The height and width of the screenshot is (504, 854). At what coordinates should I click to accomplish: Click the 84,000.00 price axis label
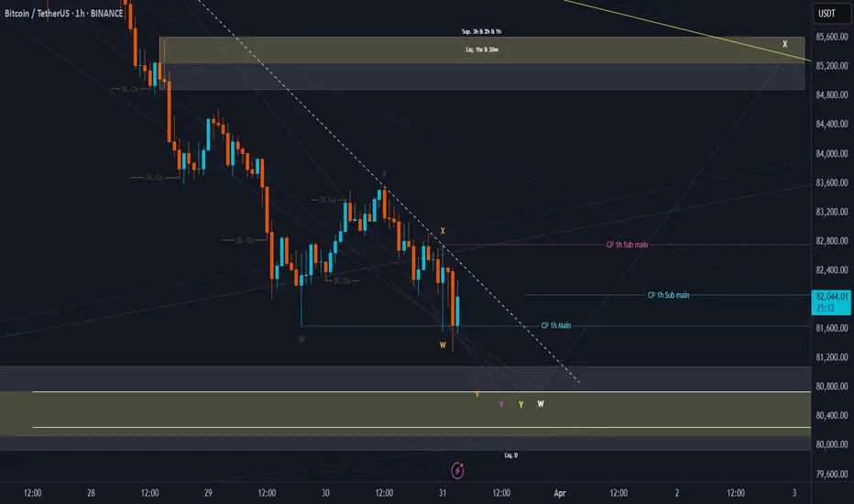click(832, 153)
